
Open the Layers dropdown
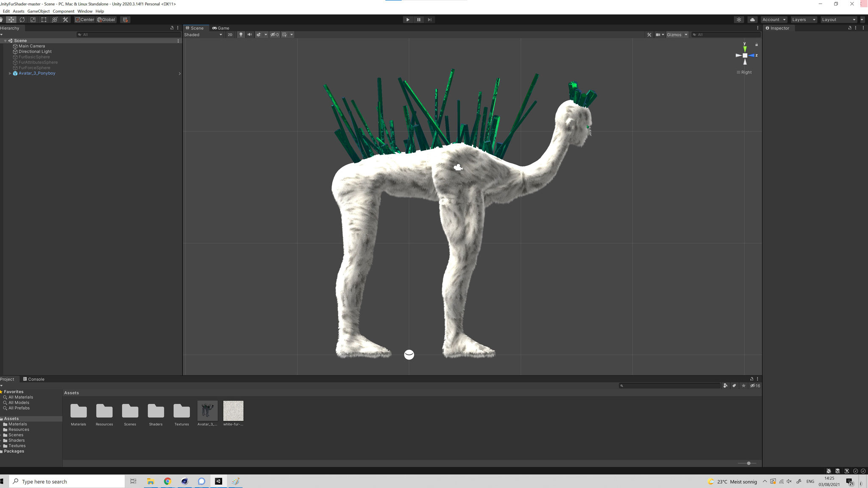click(x=803, y=19)
